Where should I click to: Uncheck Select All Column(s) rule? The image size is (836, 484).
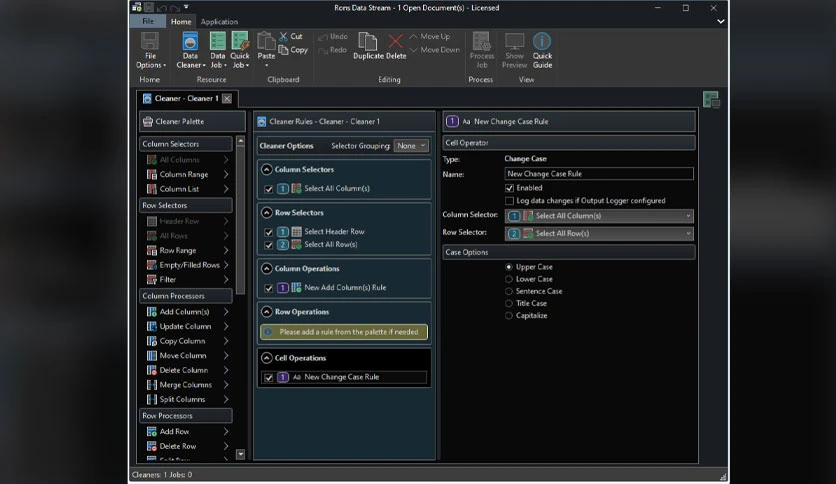[269, 189]
